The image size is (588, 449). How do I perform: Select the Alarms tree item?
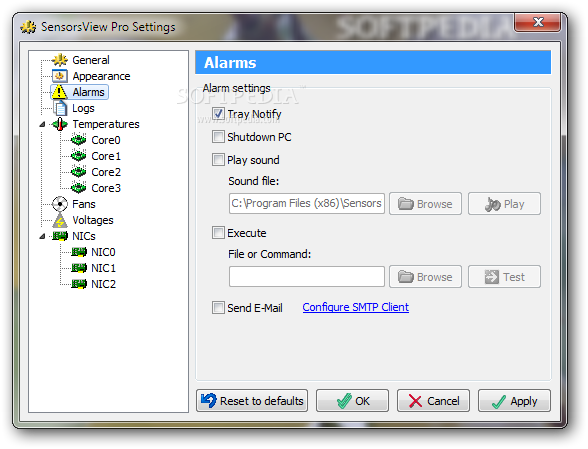point(88,92)
